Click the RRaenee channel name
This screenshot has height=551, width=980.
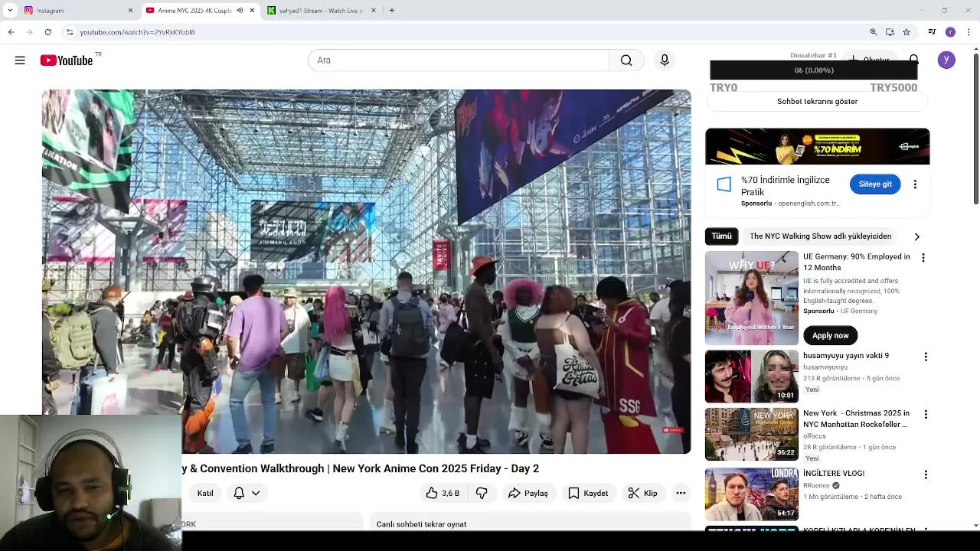coord(816,485)
